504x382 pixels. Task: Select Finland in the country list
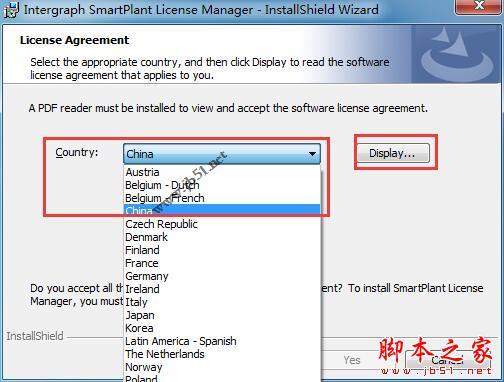[222, 250]
